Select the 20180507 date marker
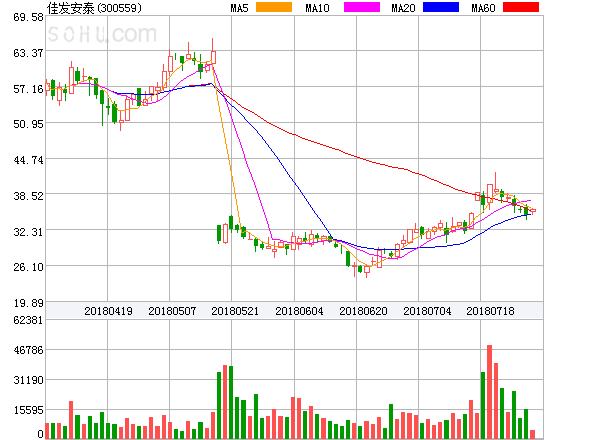Image resolution: width=600 pixels, height=440 pixels. (x=172, y=311)
